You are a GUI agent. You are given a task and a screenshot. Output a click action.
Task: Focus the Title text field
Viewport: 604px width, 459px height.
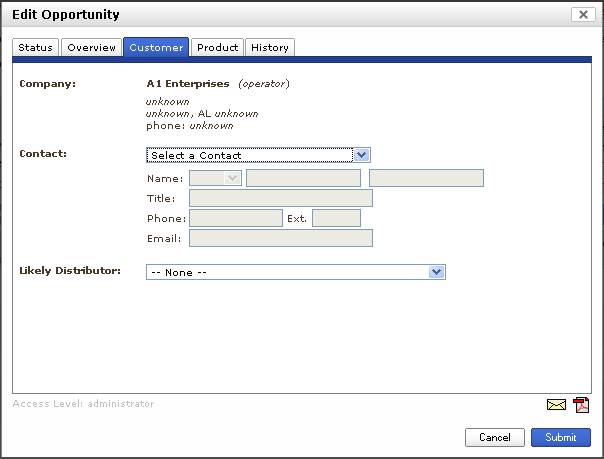pos(280,198)
